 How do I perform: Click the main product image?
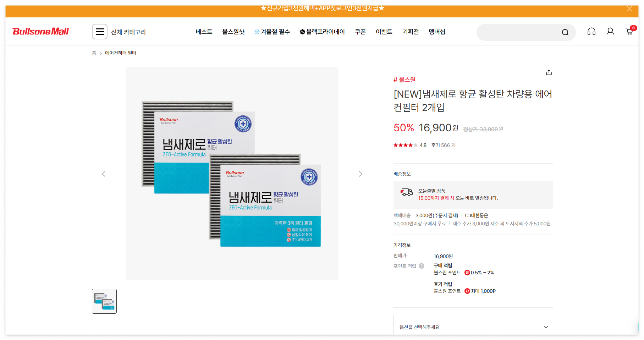232,174
